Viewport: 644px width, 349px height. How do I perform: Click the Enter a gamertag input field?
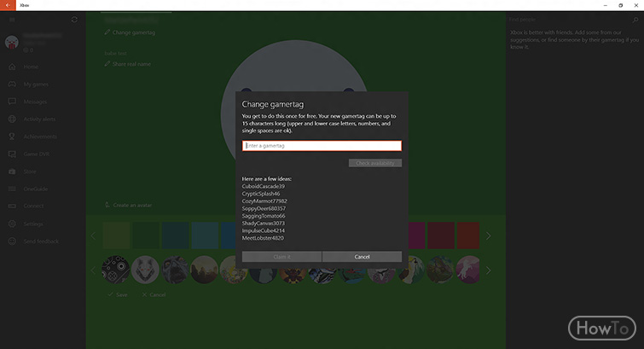point(322,146)
